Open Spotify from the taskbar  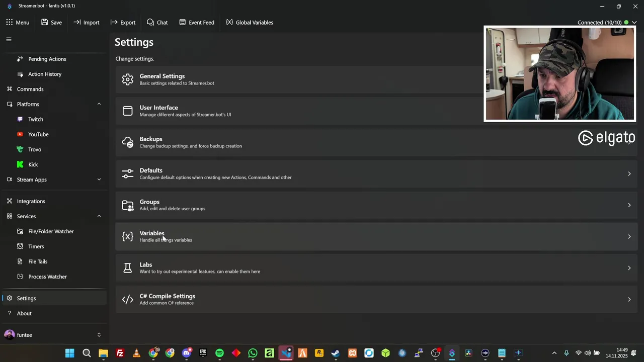[219, 353]
